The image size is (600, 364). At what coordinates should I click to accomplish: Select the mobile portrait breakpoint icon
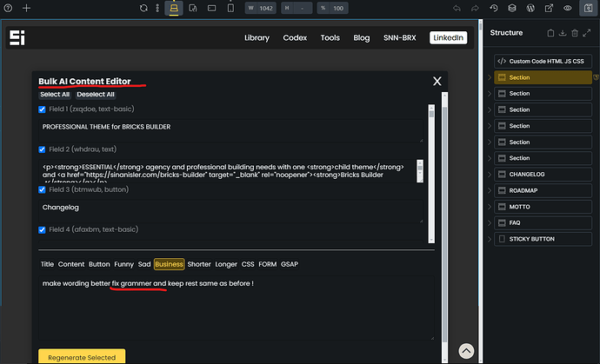click(230, 8)
